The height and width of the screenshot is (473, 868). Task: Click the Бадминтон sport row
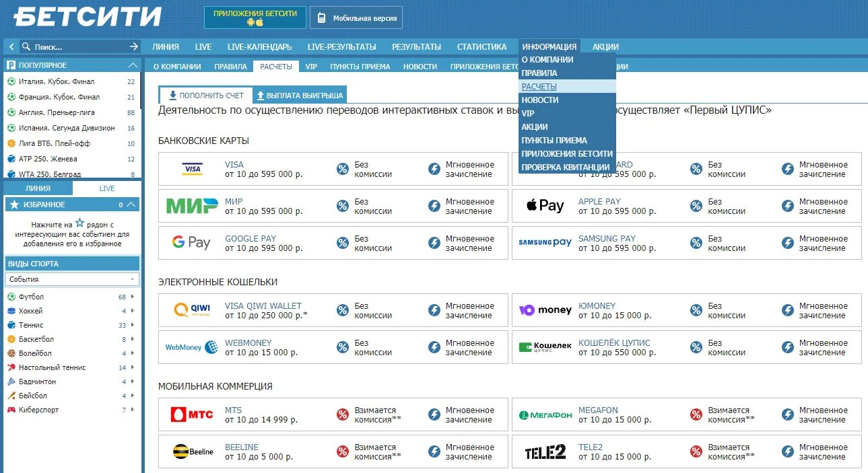(71, 381)
